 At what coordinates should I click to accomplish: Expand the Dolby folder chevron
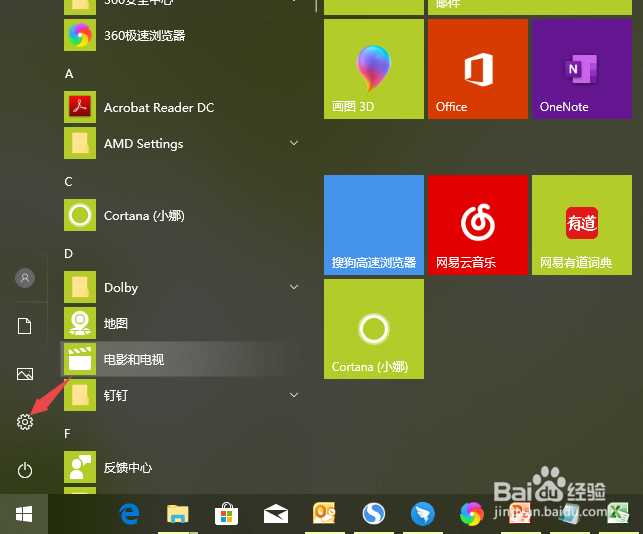[294, 287]
